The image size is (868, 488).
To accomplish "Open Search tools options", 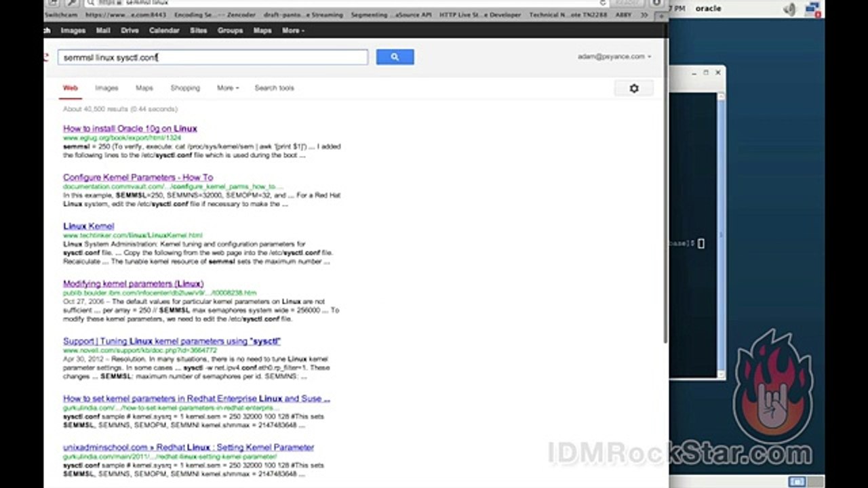I will 274,88.
